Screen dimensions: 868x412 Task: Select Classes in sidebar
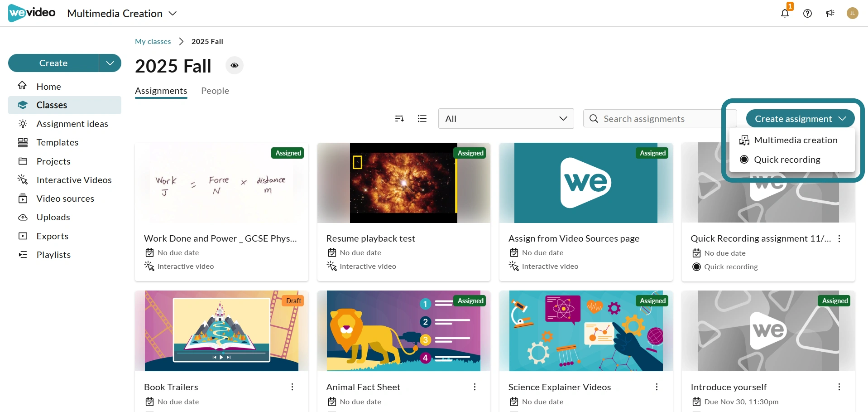point(65,105)
